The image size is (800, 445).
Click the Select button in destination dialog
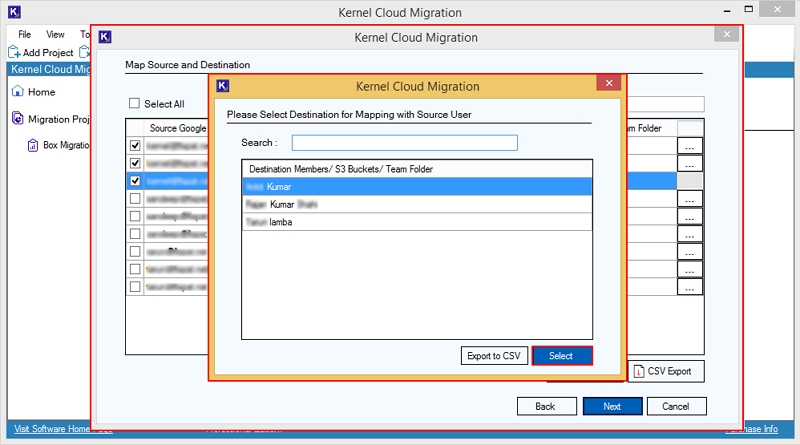pos(562,356)
